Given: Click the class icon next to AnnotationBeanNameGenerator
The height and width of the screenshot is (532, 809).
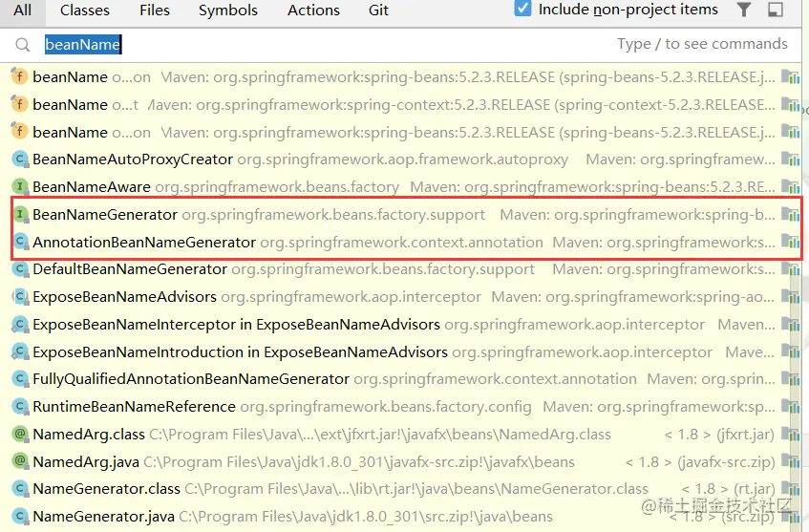Looking at the screenshot, I should tap(20, 242).
